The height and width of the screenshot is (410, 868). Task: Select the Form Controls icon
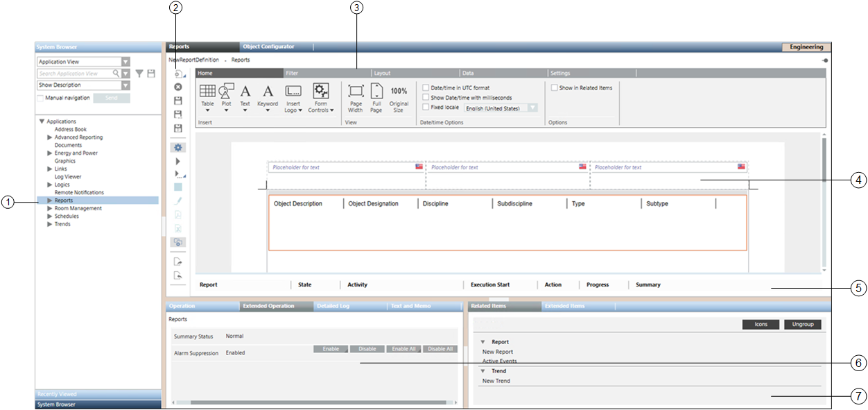(320, 92)
